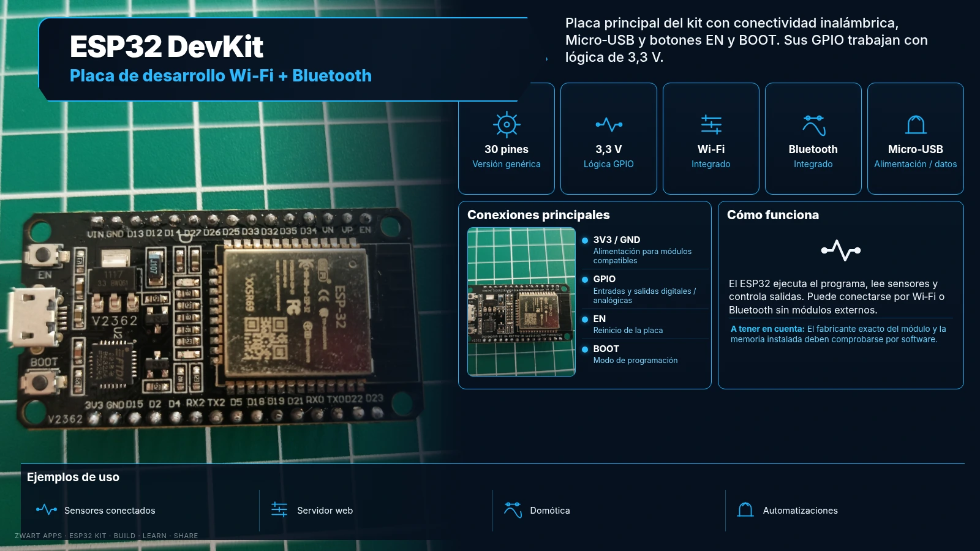The height and width of the screenshot is (551, 980).
Task: Click the 3V3 / GND connection entry
Action: [644, 250]
